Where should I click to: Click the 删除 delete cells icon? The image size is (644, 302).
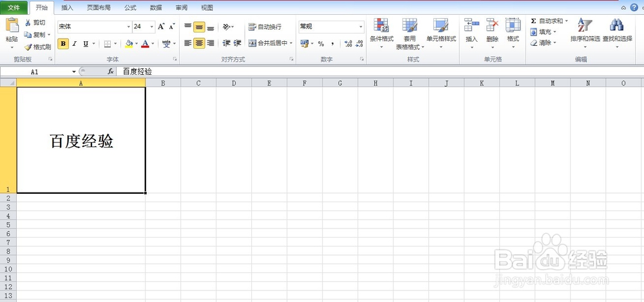[x=492, y=25]
